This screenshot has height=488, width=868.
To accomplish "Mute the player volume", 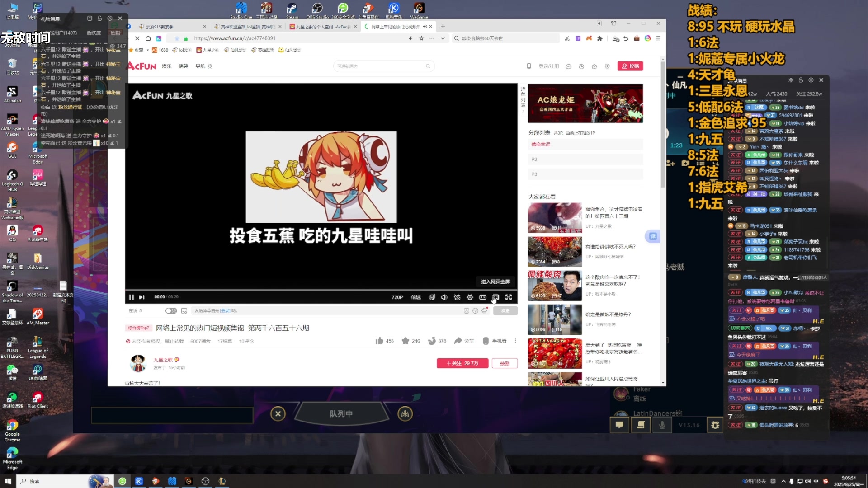I will click(444, 297).
